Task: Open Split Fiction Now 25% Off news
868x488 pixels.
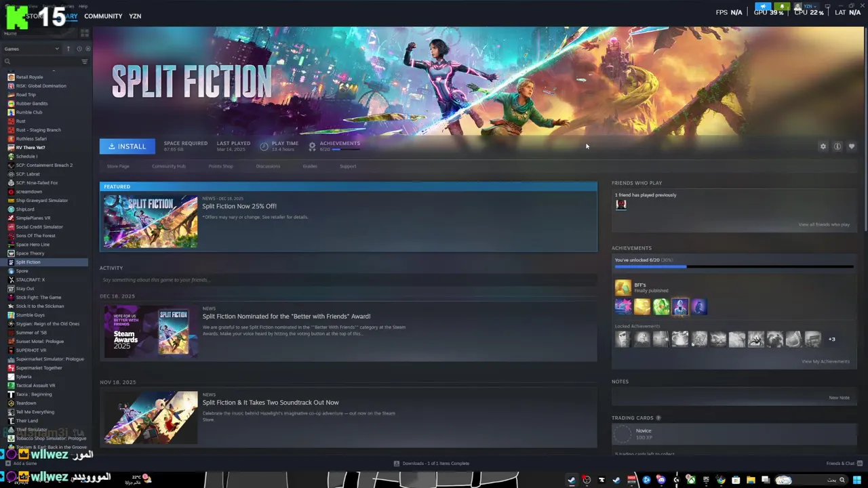Action: pyautogui.click(x=239, y=206)
